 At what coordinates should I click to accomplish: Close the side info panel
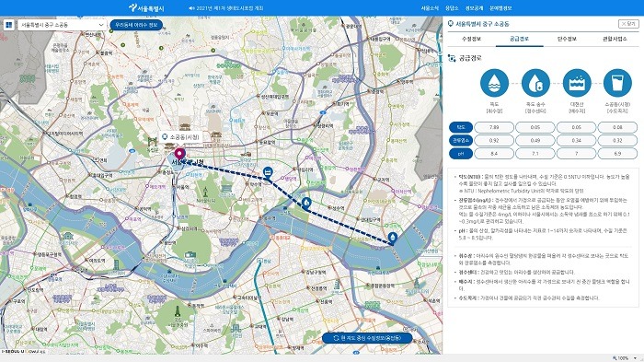tap(628, 24)
